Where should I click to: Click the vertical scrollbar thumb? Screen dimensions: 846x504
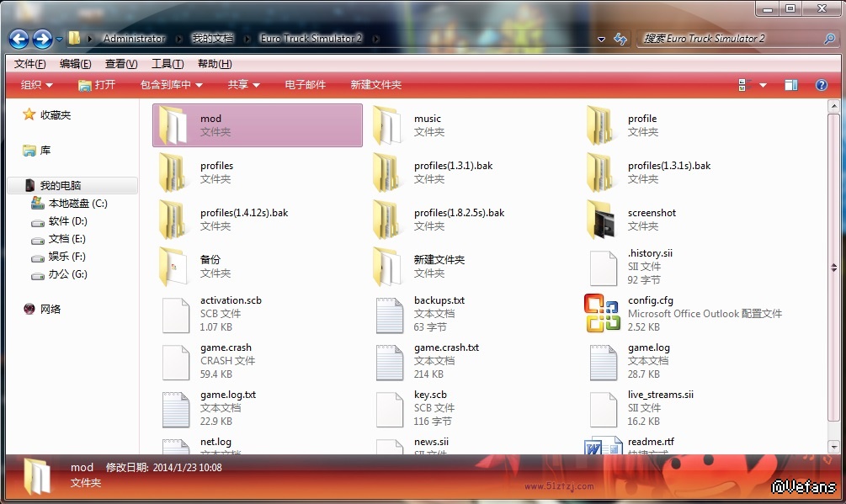(x=833, y=268)
